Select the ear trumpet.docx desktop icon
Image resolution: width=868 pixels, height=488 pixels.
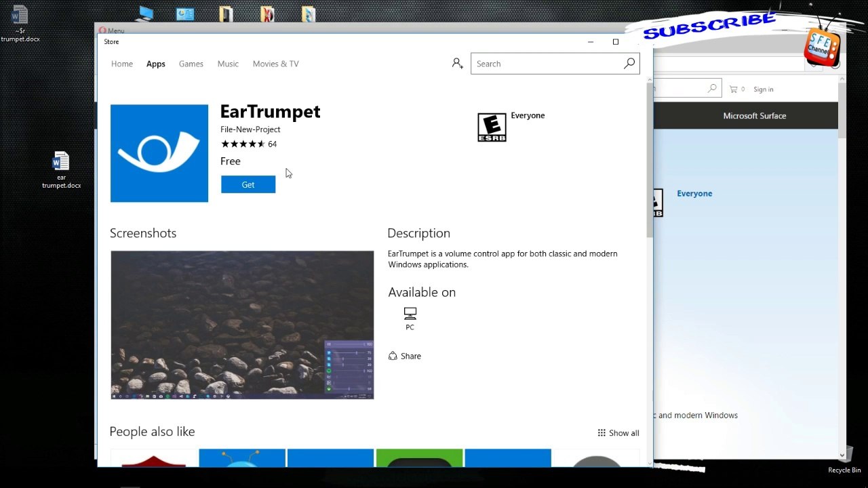(x=61, y=170)
